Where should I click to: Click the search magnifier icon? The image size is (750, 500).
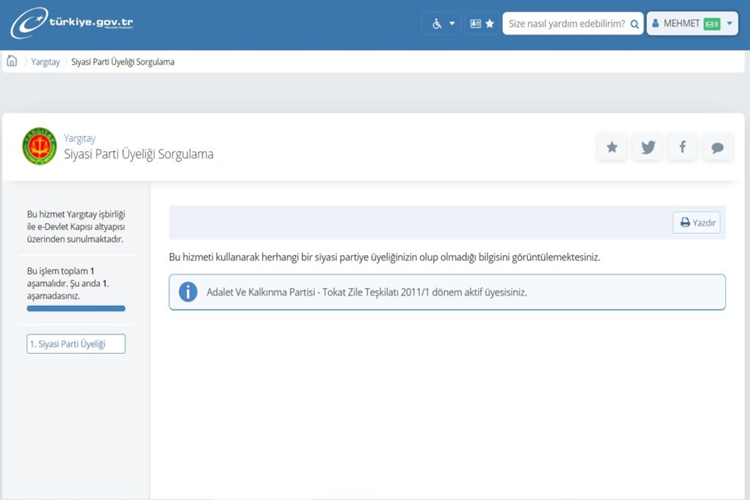634,23
